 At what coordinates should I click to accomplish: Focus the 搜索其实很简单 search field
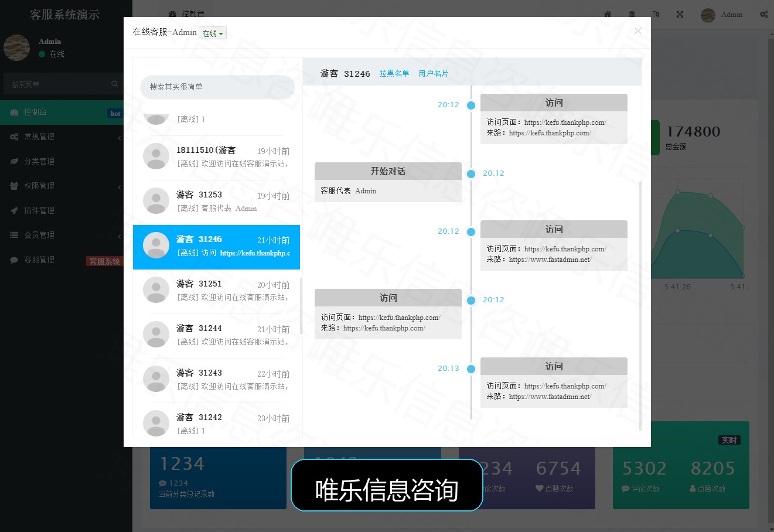[217, 87]
